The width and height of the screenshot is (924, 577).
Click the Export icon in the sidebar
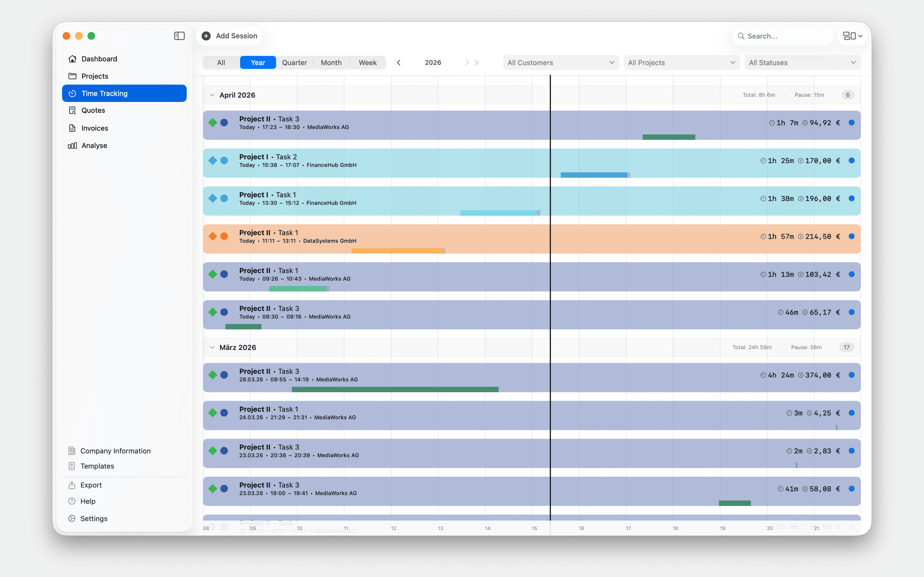pyautogui.click(x=72, y=485)
